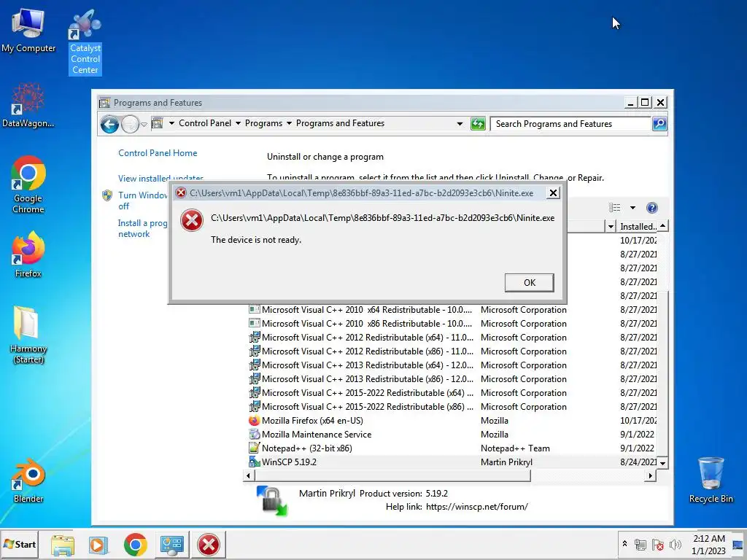Switch to Control Panel taskbar item
Viewport: 747px width, 560px height.
[x=172, y=545]
